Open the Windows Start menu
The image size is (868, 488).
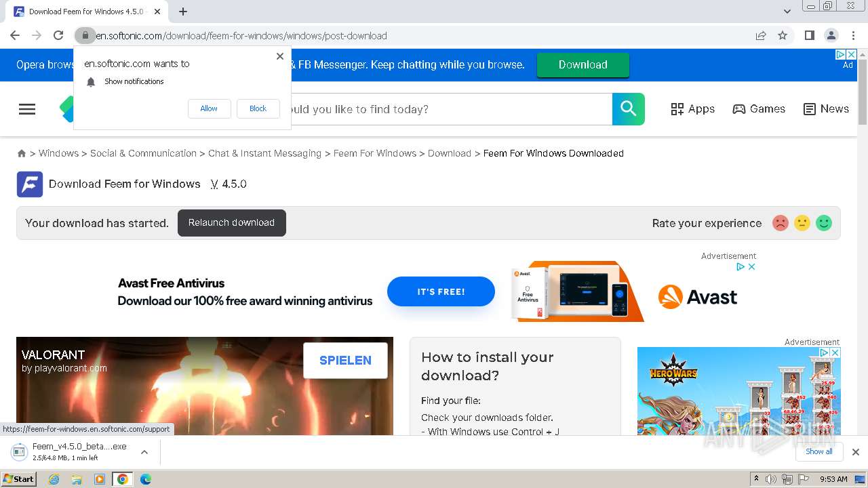tap(18, 479)
